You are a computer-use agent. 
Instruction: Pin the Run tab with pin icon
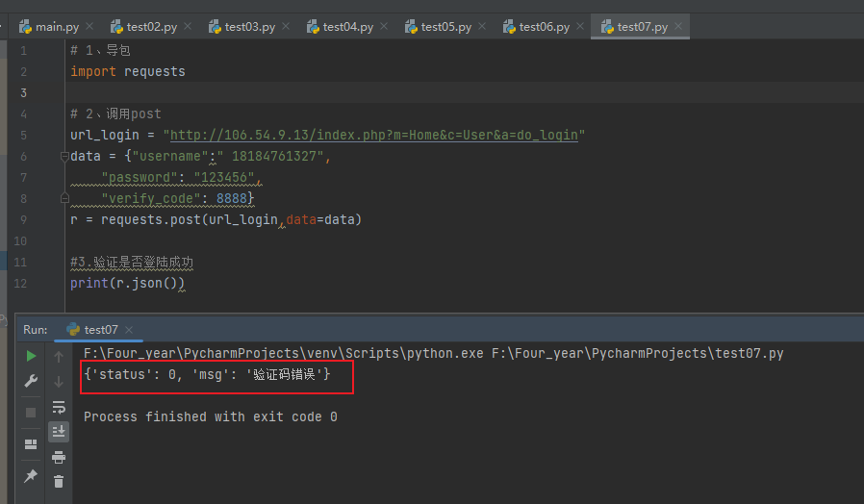point(31,476)
